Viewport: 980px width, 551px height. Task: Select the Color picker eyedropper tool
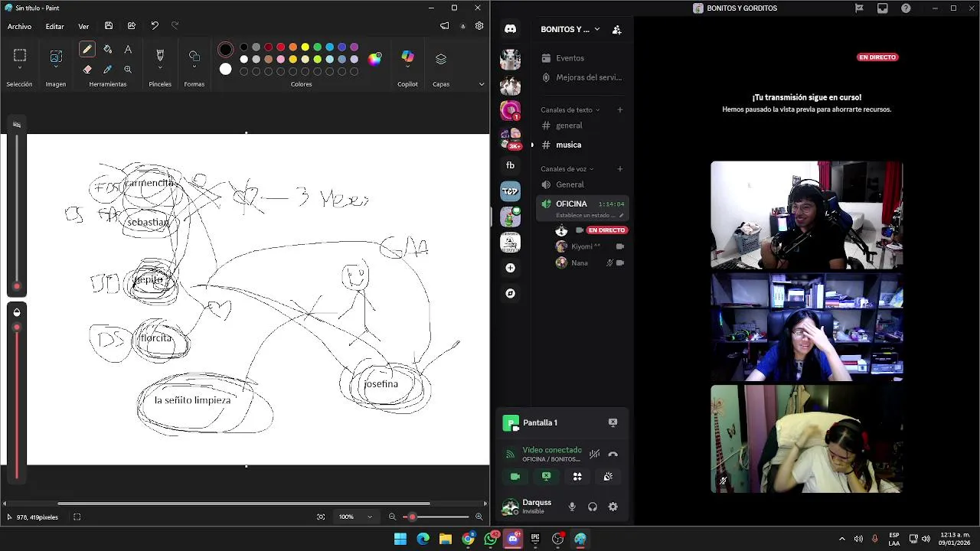click(x=107, y=69)
